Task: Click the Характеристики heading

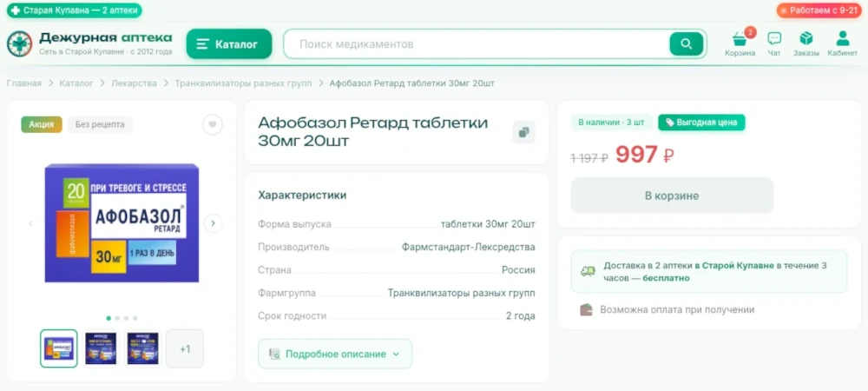Action: tap(302, 195)
